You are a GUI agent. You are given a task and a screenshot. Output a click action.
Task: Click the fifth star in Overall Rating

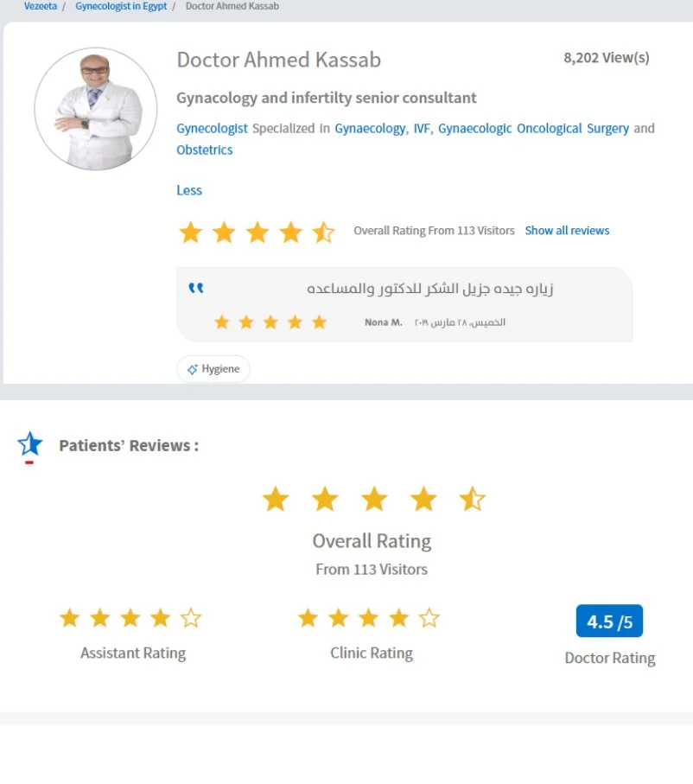point(473,499)
